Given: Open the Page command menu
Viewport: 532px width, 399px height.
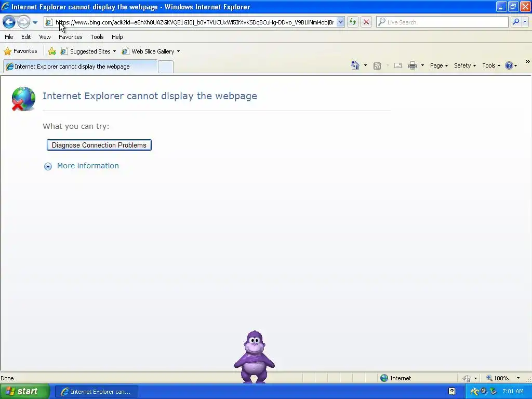Looking at the screenshot, I should point(438,66).
